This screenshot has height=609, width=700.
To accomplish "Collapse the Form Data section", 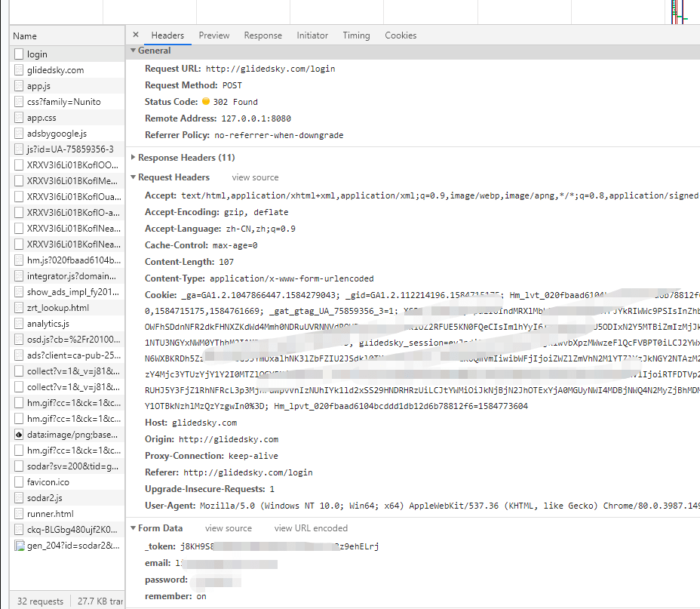I will pyautogui.click(x=133, y=527).
